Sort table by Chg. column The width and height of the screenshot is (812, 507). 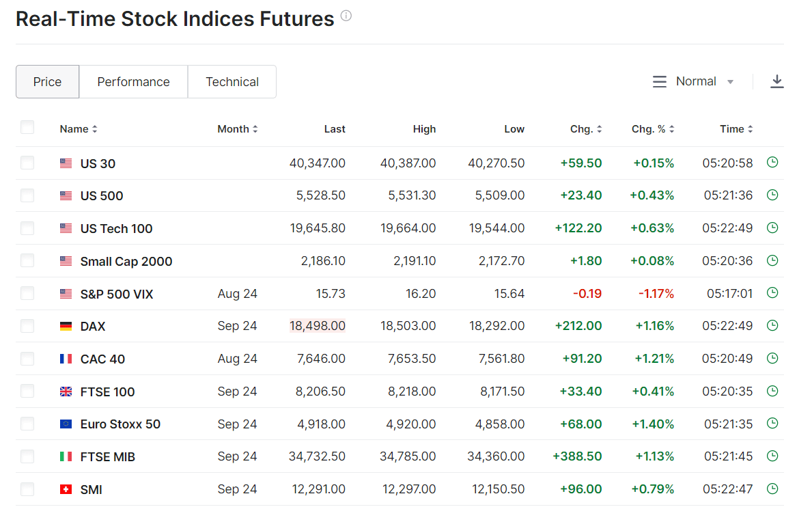click(586, 129)
